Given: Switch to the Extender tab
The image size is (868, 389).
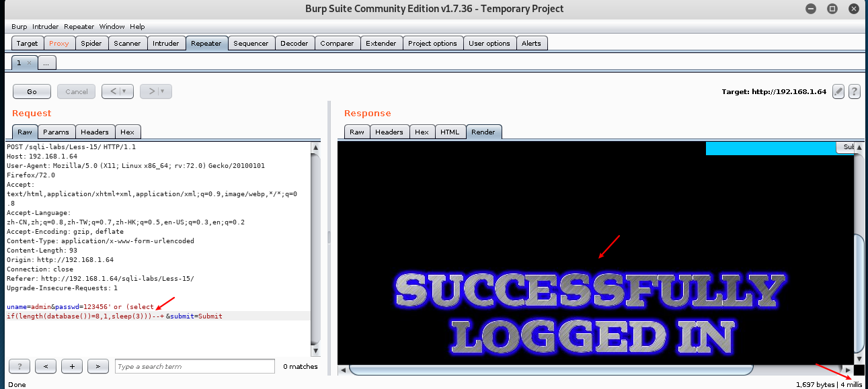Looking at the screenshot, I should [381, 43].
